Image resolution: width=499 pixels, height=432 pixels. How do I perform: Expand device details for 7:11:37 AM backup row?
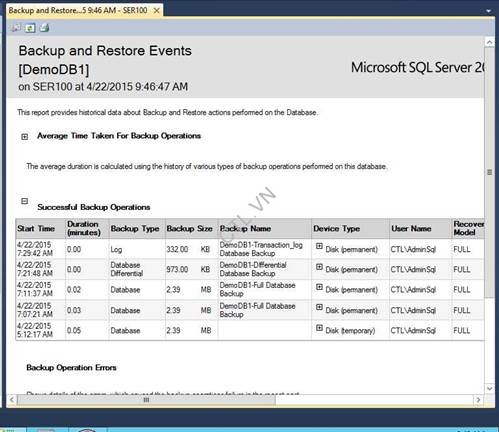pyautogui.click(x=319, y=287)
